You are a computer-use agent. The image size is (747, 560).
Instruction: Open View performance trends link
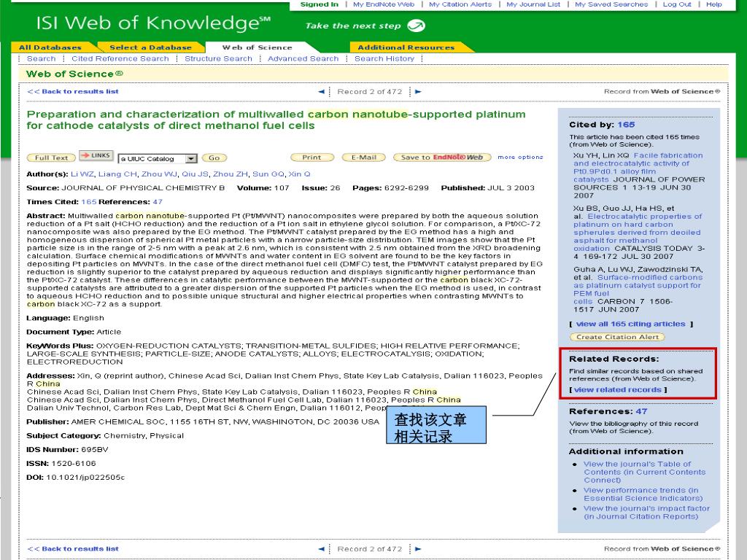pyautogui.click(x=643, y=494)
